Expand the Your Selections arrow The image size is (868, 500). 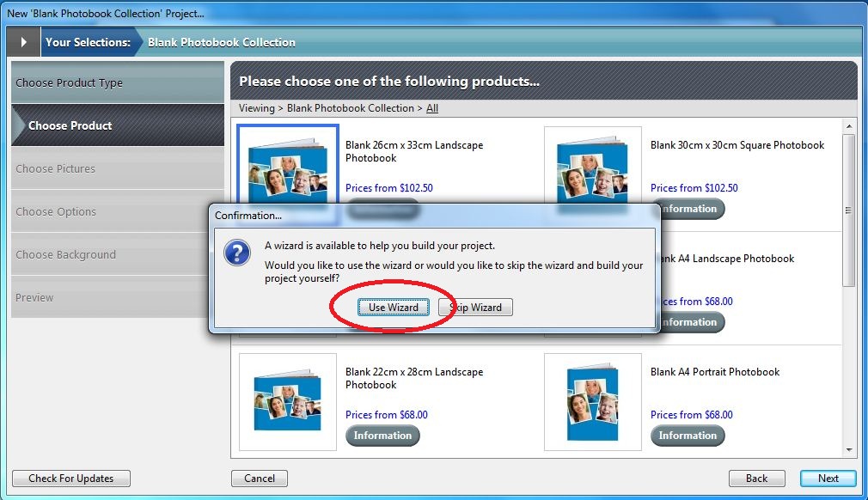23,42
